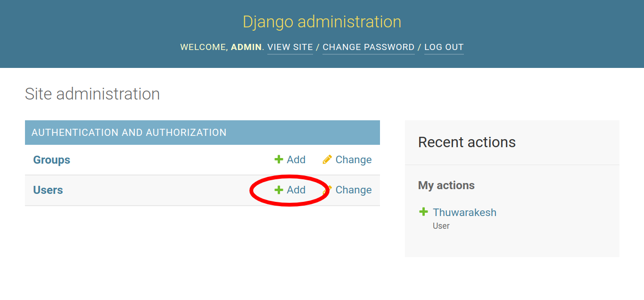Image resolution: width=644 pixels, height=300 pixels.
Task: Click the green plus icon in Groups row
Action: point(279,160)
